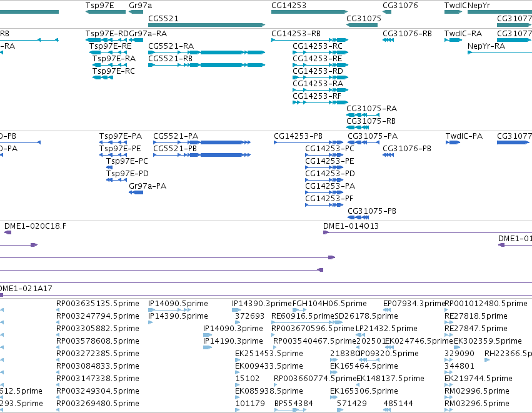Select protein label CG14253-PC
This screenshot has width=532, height=413.
point(330,149)
